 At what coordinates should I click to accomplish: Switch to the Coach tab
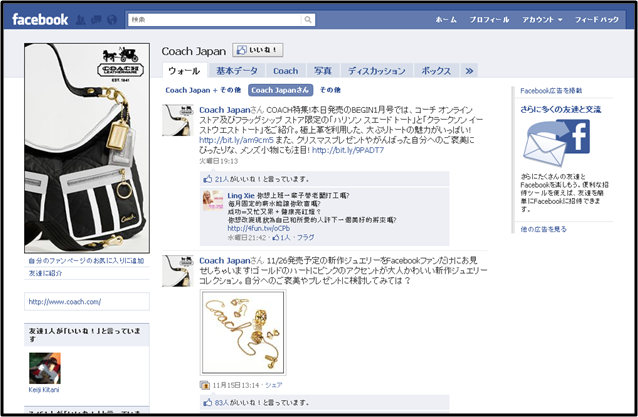coord(286,71)
